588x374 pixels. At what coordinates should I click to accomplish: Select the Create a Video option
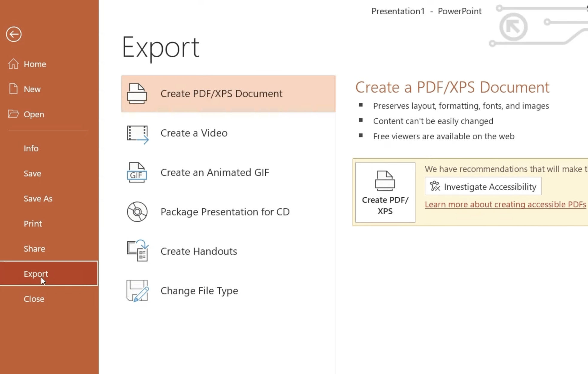click(228, 133)
